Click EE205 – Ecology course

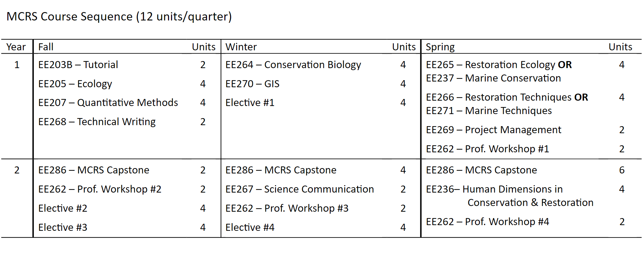pyautogui.click(x=75, y=84)
